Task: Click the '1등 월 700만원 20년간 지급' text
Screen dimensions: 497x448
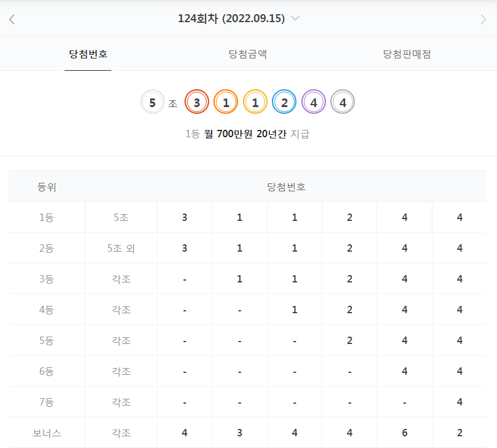Action: click(x=247, y=134)
